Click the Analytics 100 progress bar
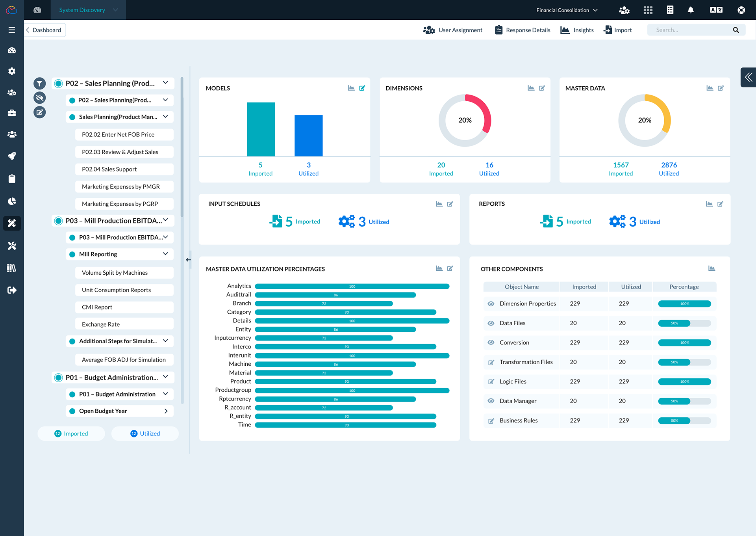This screenshot has width=756, height=536. [352, 287]
